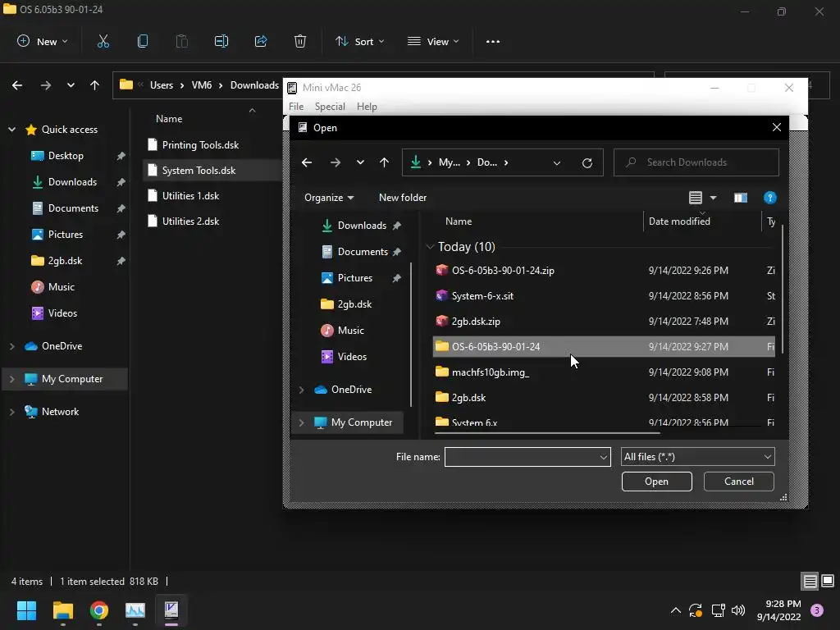
Task: Open the See more ellipsis menu in Explorer
Action: [x=493, y=41]
